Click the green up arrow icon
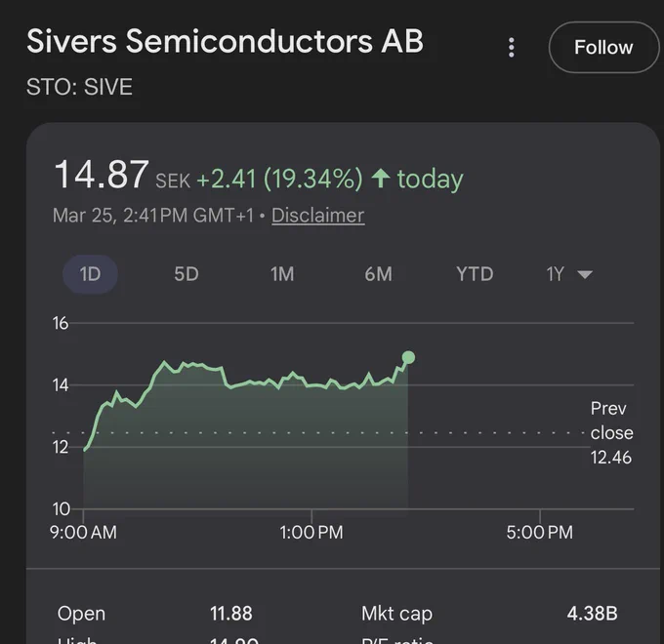Image resolution: width=664 pixels, height=644 pixels. [x=380, y=178]
